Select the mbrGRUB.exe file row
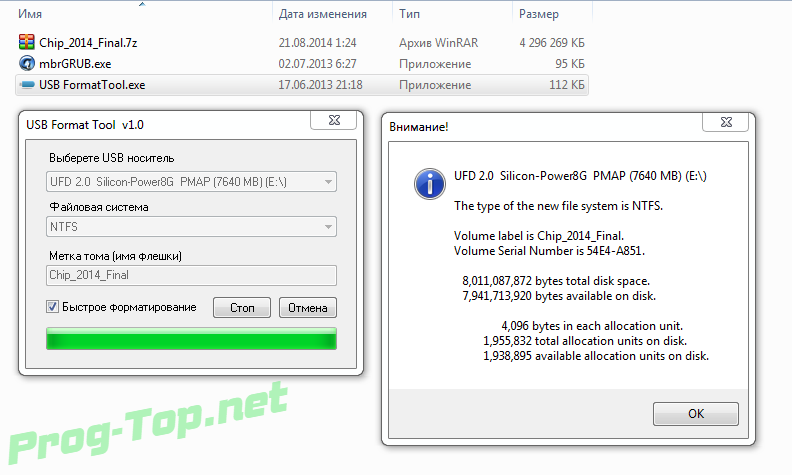The image size is (792, 475). pos(302,64)
